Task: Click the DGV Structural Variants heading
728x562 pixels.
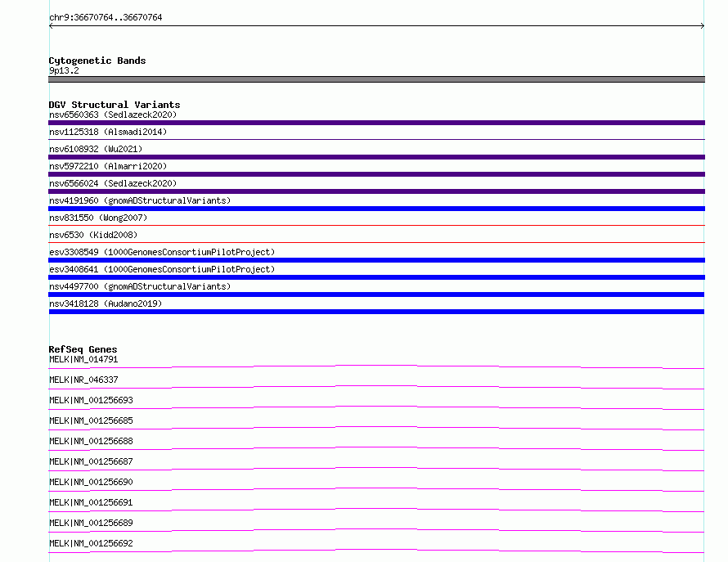Action: tap(115, 105)
